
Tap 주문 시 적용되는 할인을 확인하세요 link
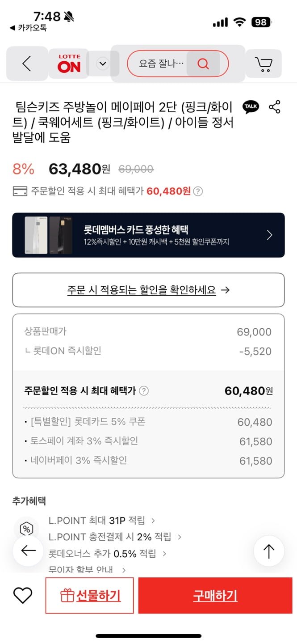point(148,290)
